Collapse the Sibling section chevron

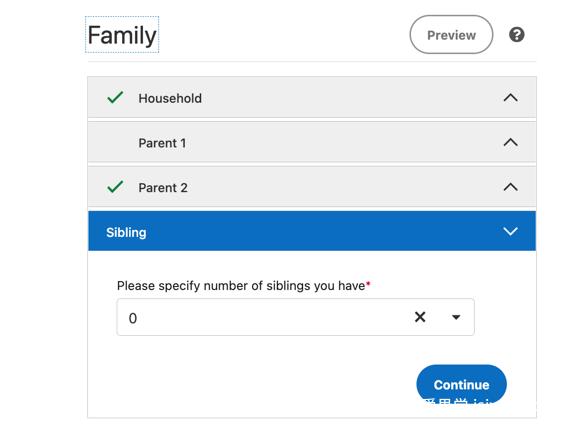tap(510, 232)
